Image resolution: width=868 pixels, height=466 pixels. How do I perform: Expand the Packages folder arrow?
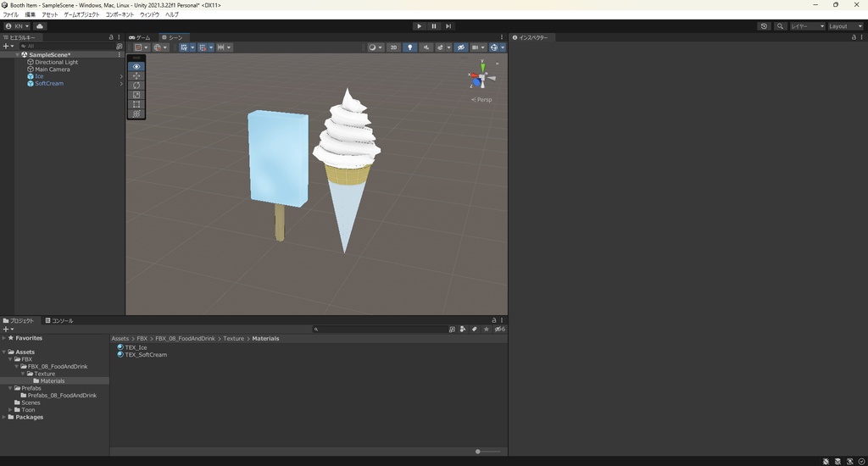point(4,417)
